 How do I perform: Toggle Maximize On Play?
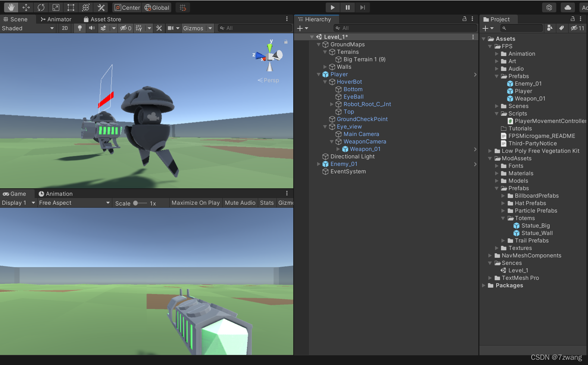click(x=196, y=203)
